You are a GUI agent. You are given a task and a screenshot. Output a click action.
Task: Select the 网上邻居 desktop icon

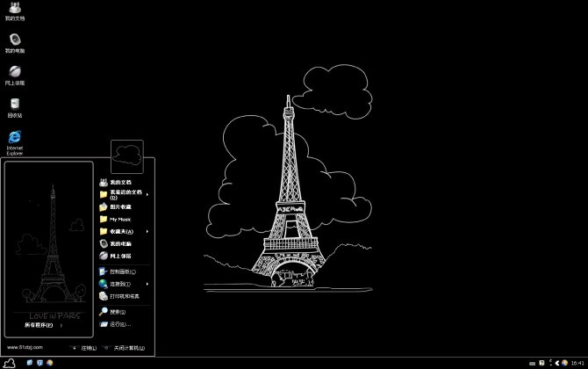click(15, 75)
